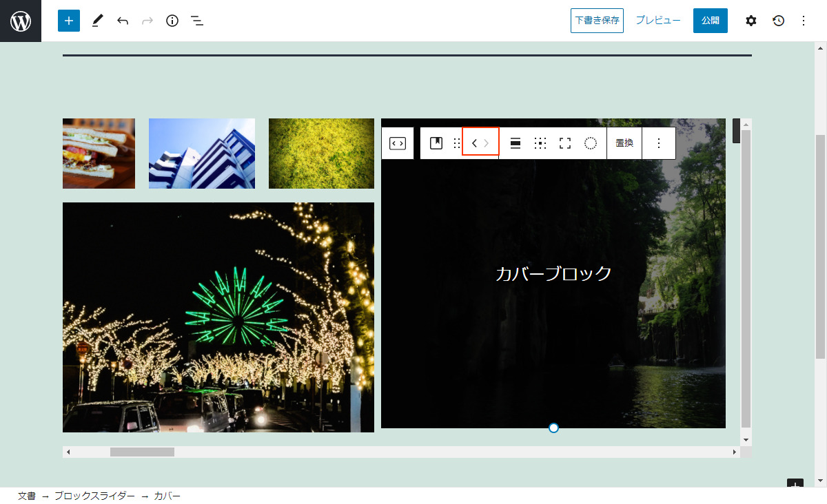The height and width of the screenshot is (504, 827).
Task: Click the block drag handle dots
Action: [x=456, y=143]
